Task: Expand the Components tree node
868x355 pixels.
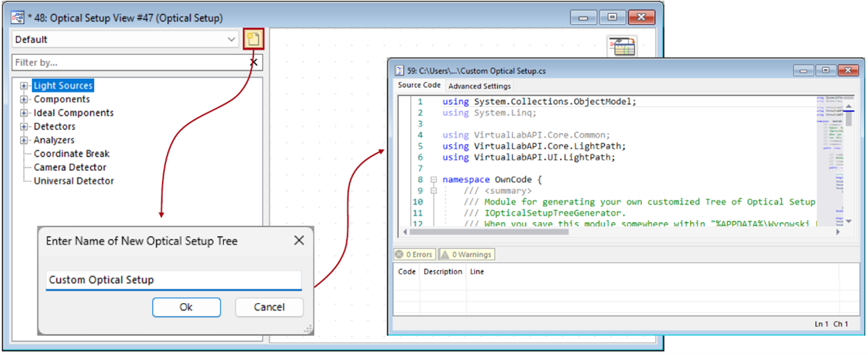Action: click(x=24, y=100)
